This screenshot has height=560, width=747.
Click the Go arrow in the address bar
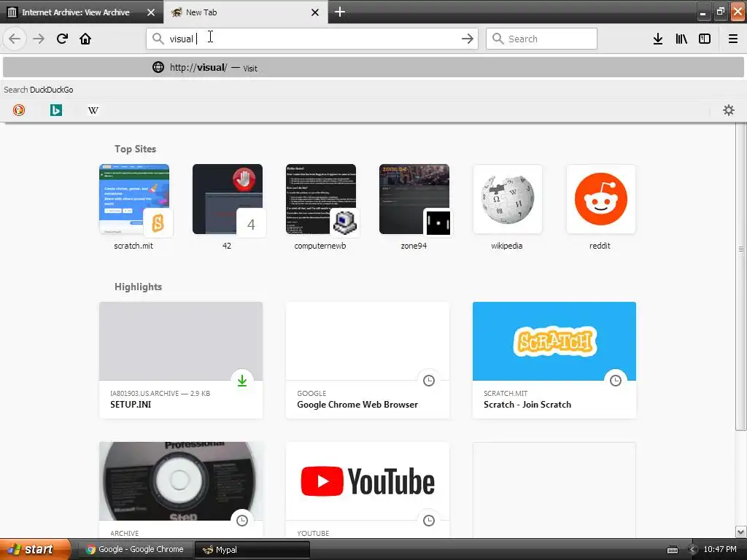click(x=468, y=39)
